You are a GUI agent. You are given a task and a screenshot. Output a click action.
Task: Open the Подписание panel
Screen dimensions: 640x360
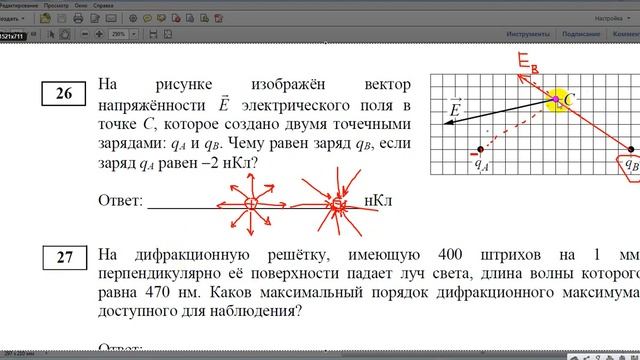pos(581,34)
